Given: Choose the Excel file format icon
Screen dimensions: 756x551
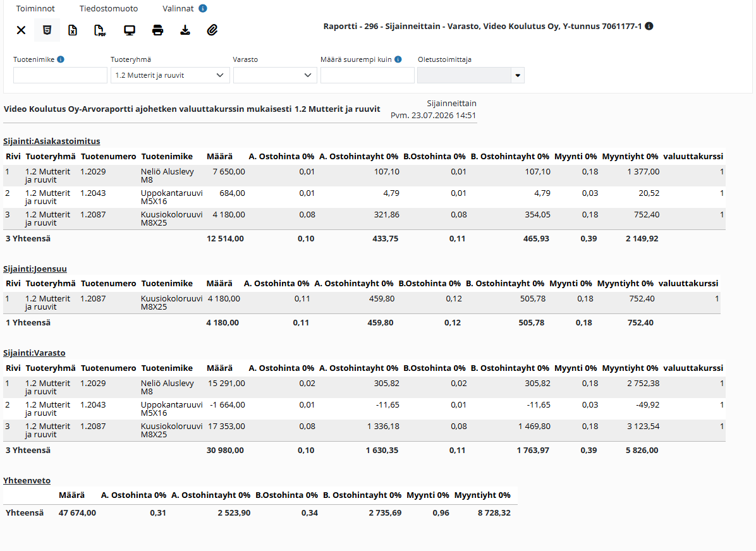Looking at the screenshot, I should [x=72, y=30].
